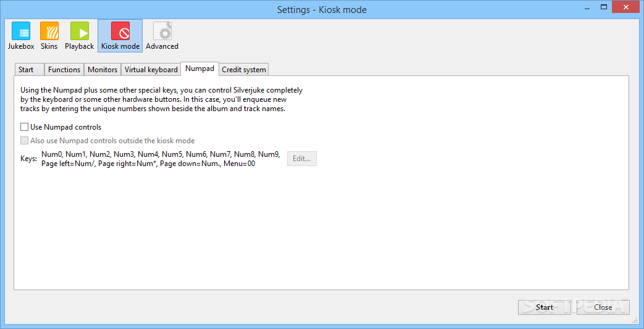The height and width of the screenshot is (329, 644).
Task: Enable Use Numpad controls checkbox
Action: (61, 127)
